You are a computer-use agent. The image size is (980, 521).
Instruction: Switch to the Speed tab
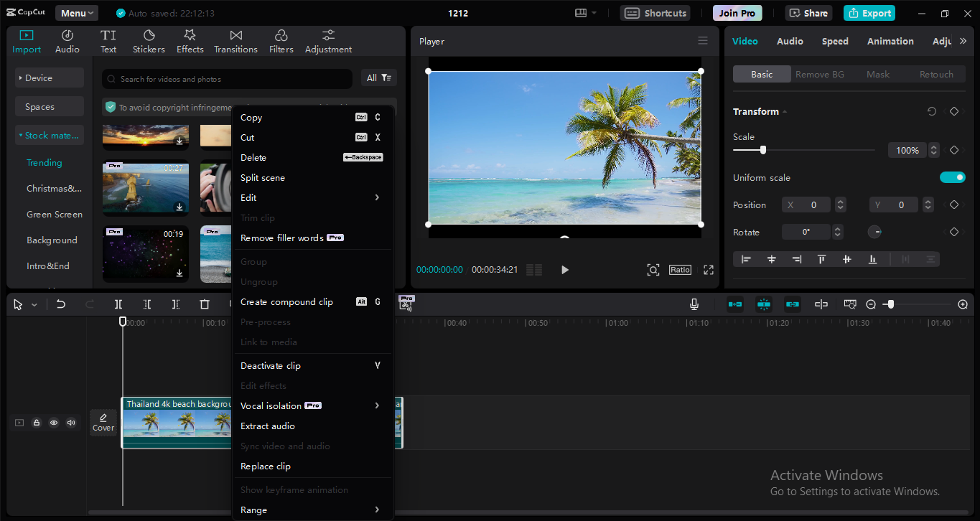835,41
